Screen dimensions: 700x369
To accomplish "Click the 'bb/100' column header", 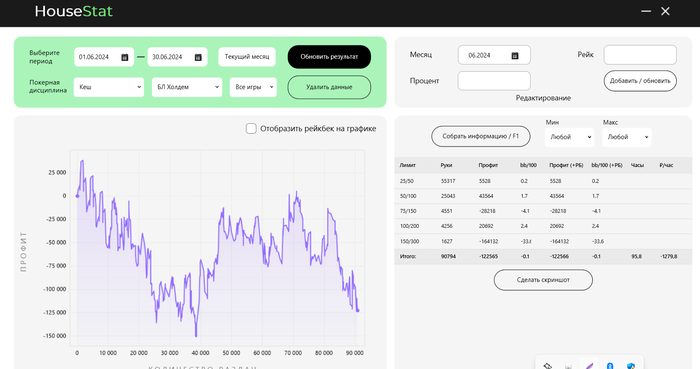I will (528, 165).
